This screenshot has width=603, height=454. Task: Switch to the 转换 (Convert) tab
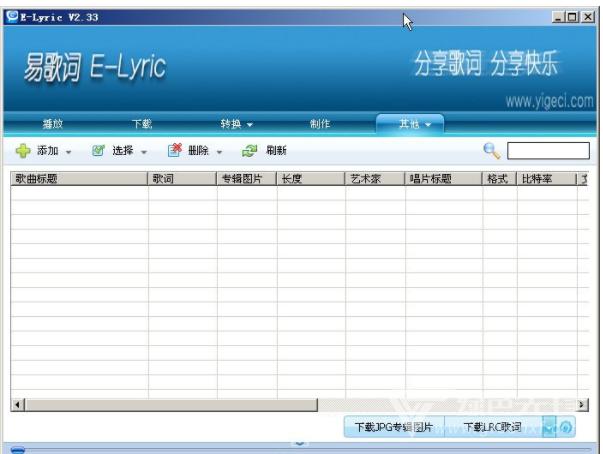231,124
